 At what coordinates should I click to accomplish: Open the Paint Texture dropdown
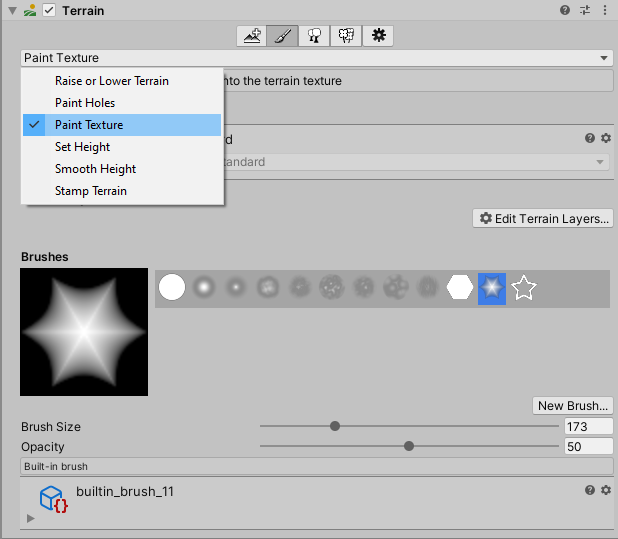pyautogui.click(x=316, y=58)
